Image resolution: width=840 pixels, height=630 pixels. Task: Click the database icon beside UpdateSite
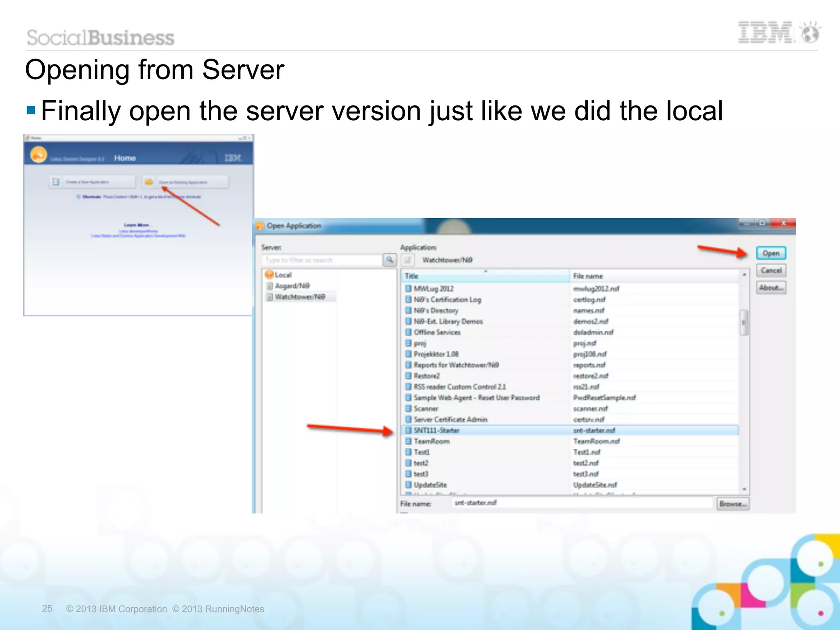pyautogui.click(x=408, y=484)
